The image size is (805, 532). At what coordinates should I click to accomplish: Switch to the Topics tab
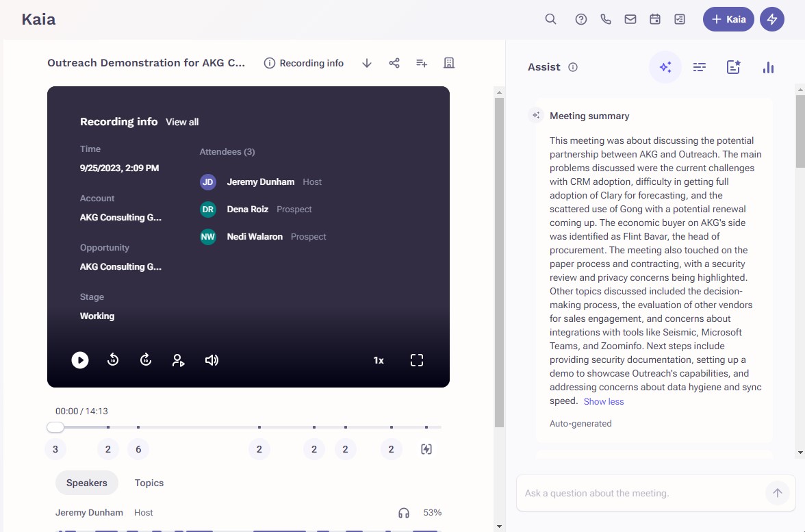[149, 483]
